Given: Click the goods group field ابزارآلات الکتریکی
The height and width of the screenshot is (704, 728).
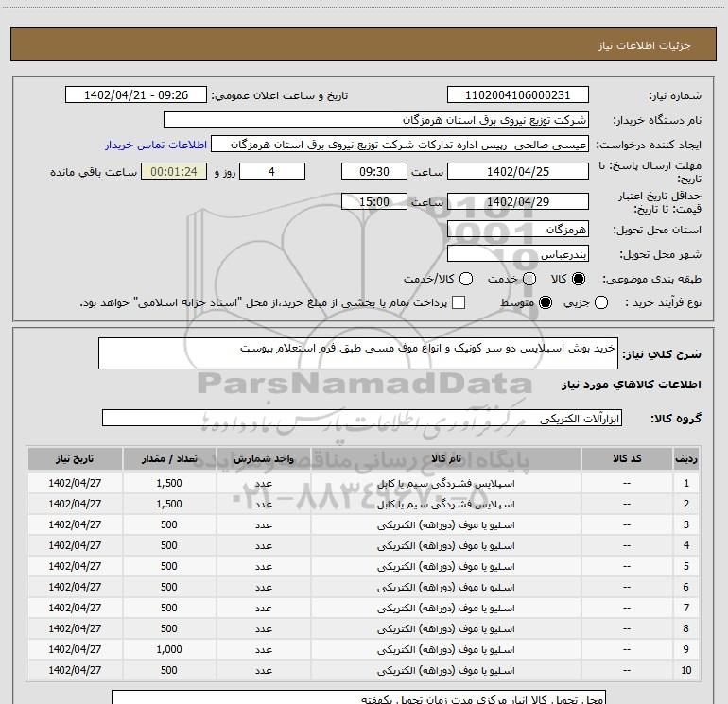Looking at the screenshot, I should (362, 418).
